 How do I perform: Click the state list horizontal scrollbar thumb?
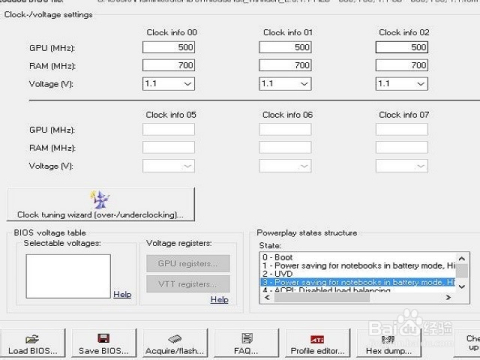point(322,297)
